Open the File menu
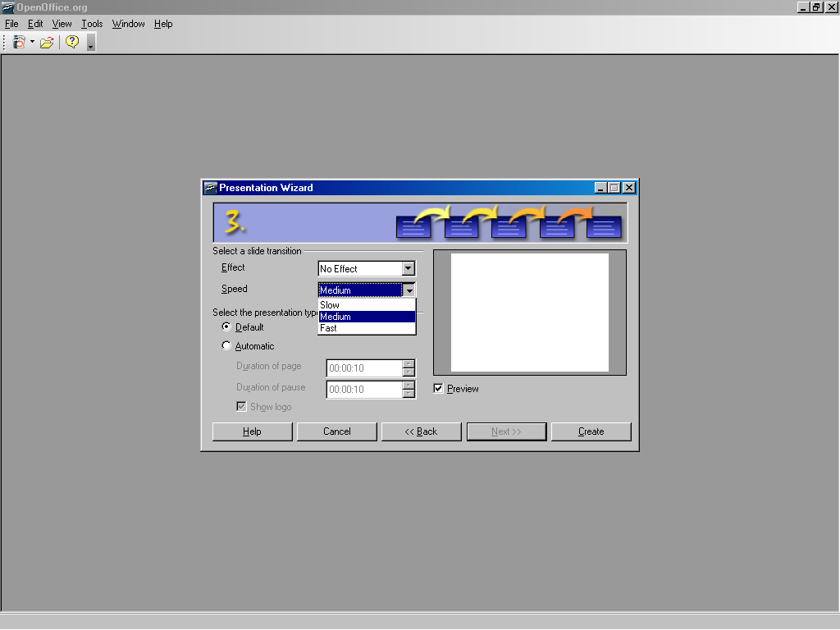Viewport: 840px width, 630px height. pos(11,24)
